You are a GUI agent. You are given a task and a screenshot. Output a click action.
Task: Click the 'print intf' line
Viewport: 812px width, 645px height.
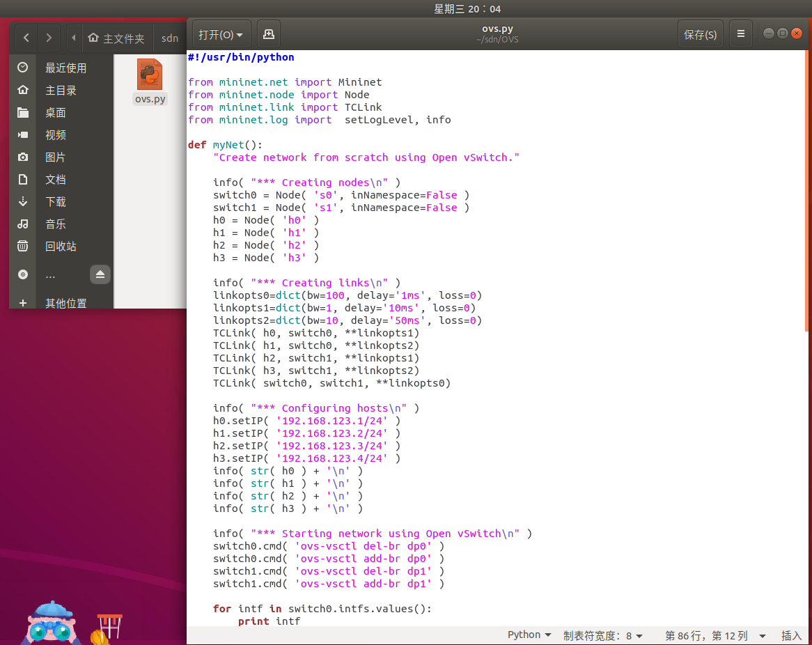tap(269, 621)
